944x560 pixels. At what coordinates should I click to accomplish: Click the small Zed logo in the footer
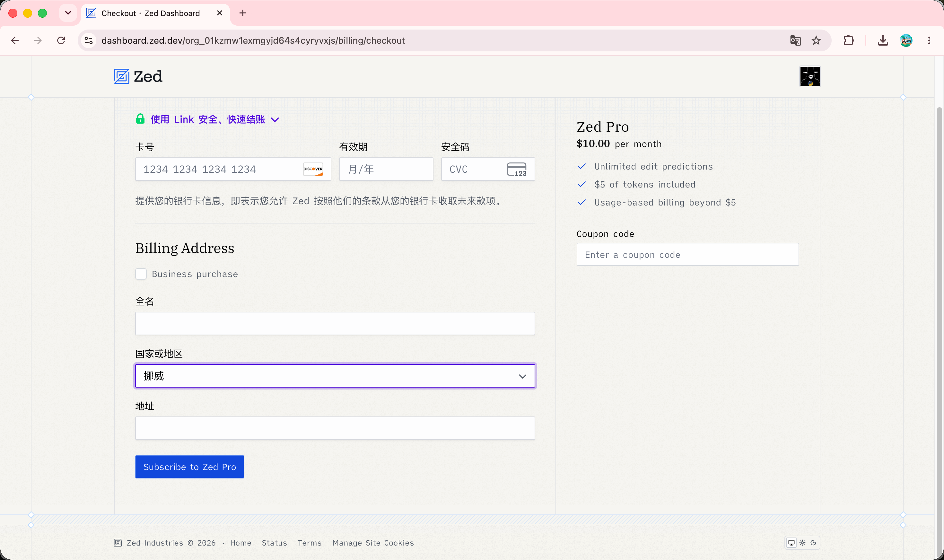pyautogui.click(x=118, y=543)
